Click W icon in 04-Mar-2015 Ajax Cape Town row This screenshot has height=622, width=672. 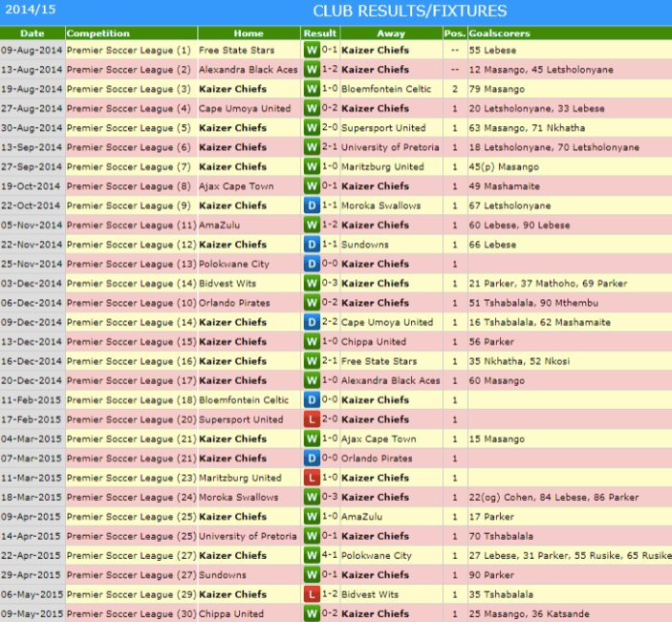tap(312, 439)
